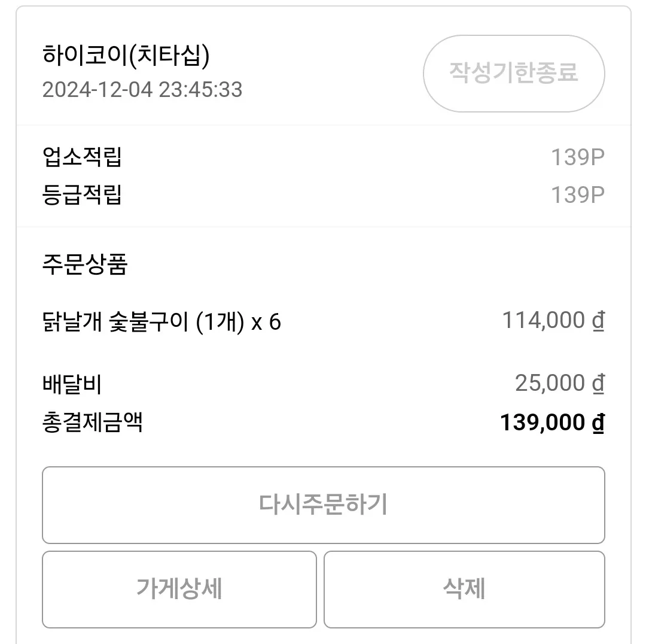Image resolution: width=646 pixels, height=644 pixels.
Task: Select the order timestamp 2024-12-04 23:45:33
Action: coord(142,89)
